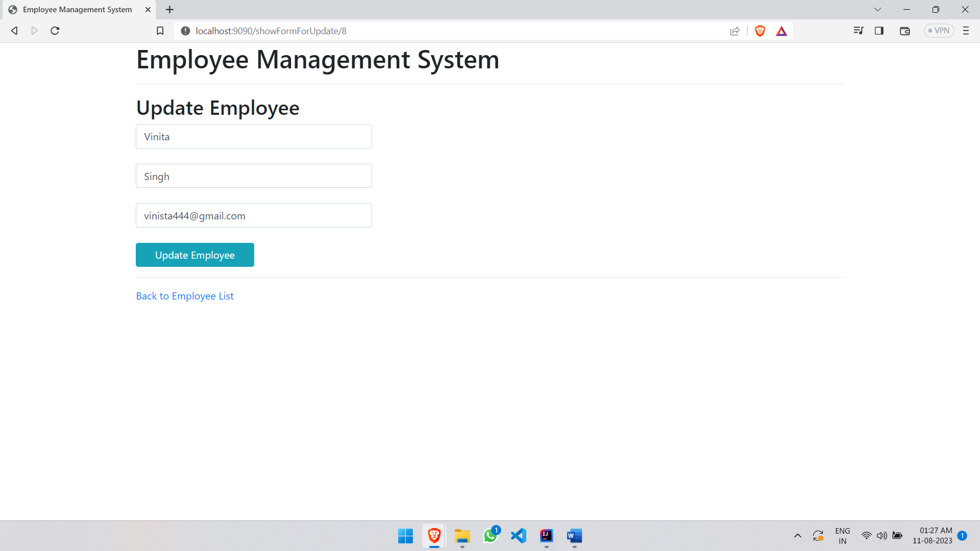The width and height of the screenshot is (980, 551).
Task: Toggle the Brave VPN on
Action: (939, 30)
